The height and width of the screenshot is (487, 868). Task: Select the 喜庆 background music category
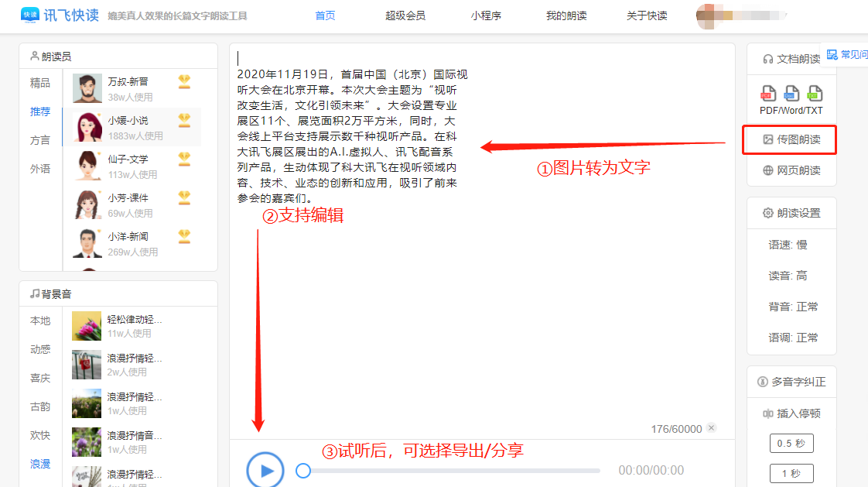pyautogui.click(x=40, y=379)
